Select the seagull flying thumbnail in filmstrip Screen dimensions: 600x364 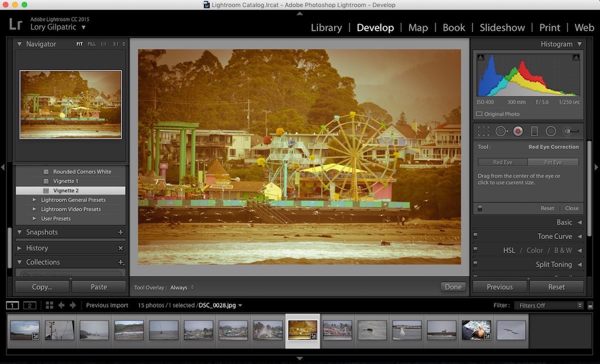pyautogui.click(x=511, y=330)
